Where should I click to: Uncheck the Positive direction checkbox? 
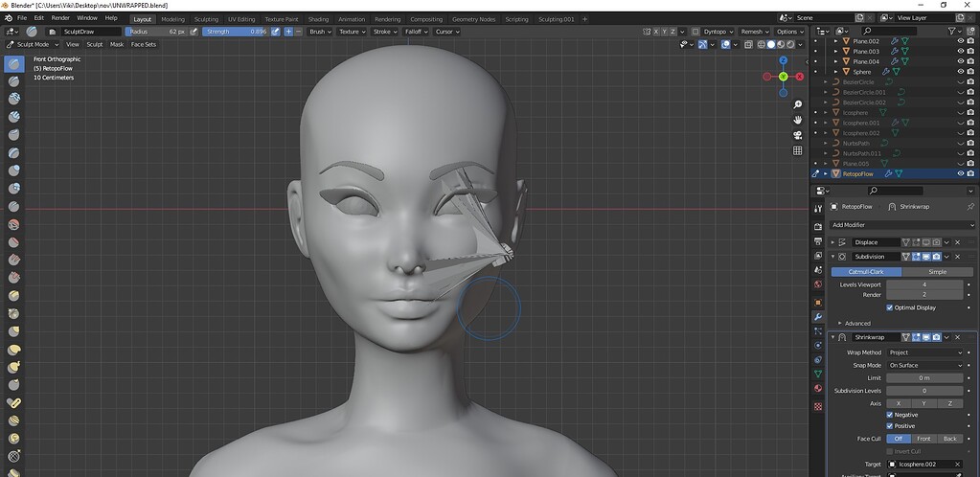889,425
